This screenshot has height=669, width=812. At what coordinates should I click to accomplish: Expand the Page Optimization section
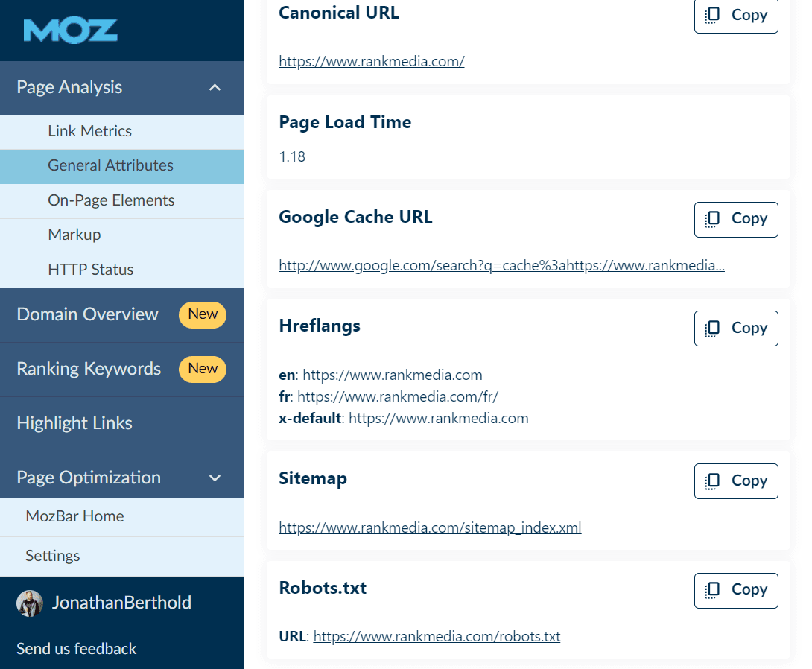point(215,478)
